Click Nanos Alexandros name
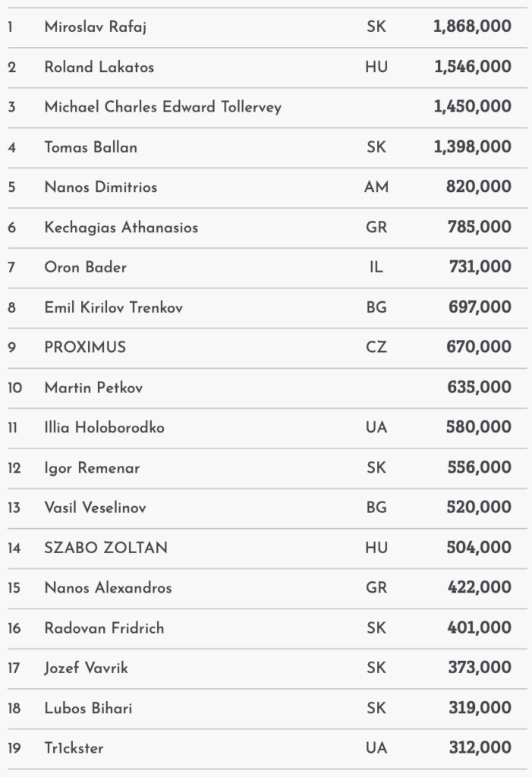 point(108,588)
